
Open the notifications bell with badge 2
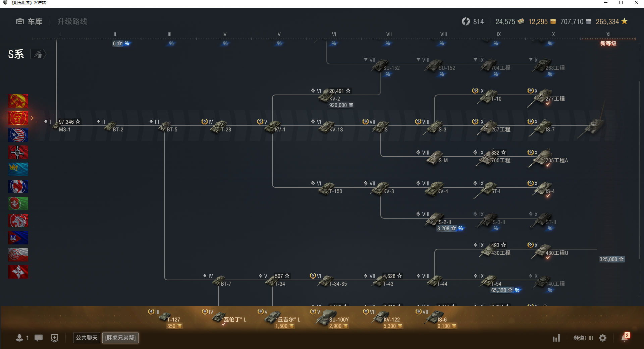point(625,337)
